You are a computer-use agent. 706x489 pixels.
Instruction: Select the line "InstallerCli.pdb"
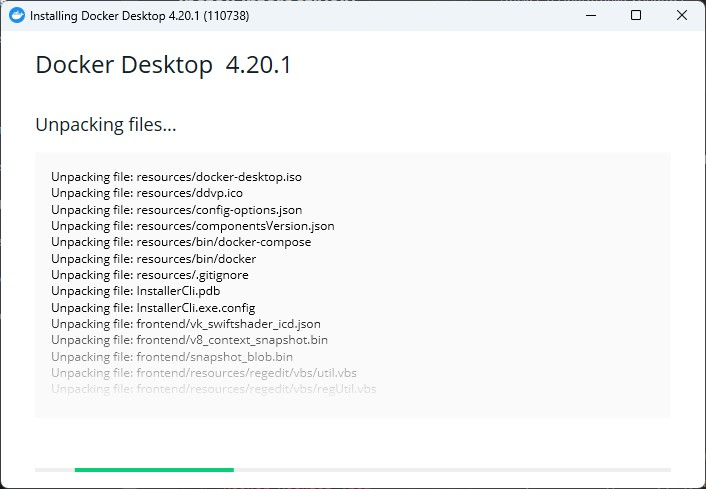pyautogui.click(x=136, y=291)
